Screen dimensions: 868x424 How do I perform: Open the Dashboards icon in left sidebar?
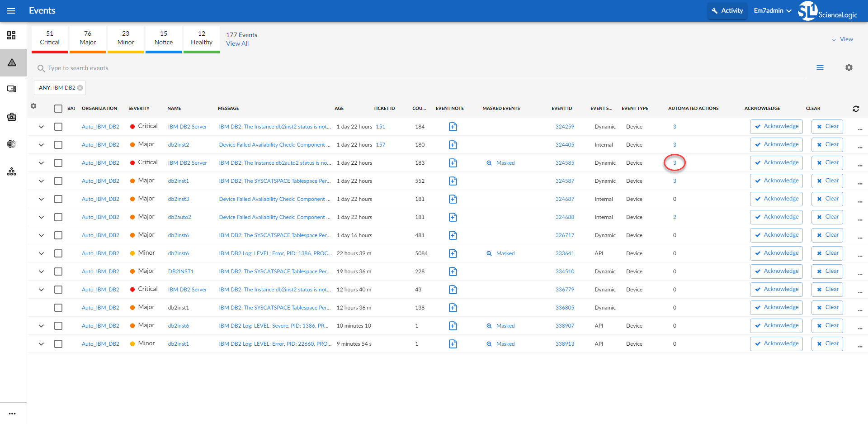[x=12, y=35]
